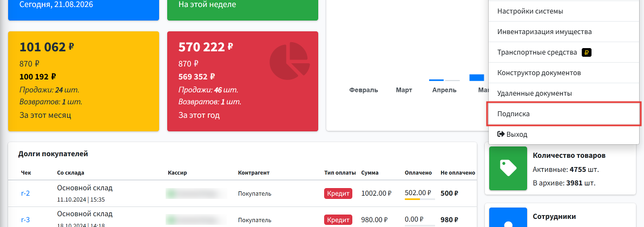The height and width of the screenshot is (227, 644).
Task: Open receipt link r-3
Action: pyautogui.click(x=25, y=219)
